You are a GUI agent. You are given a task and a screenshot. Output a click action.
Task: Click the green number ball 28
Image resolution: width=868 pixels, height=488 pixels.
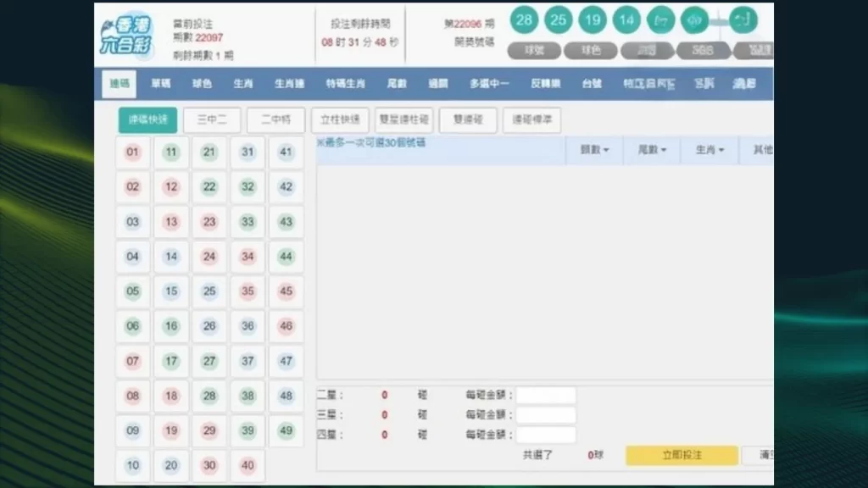pos(524,19)
